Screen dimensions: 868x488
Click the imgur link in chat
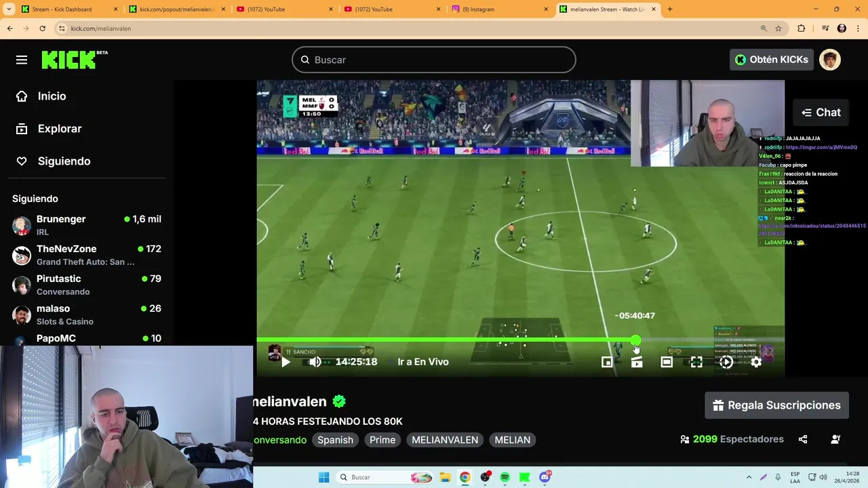coord(821,147)
